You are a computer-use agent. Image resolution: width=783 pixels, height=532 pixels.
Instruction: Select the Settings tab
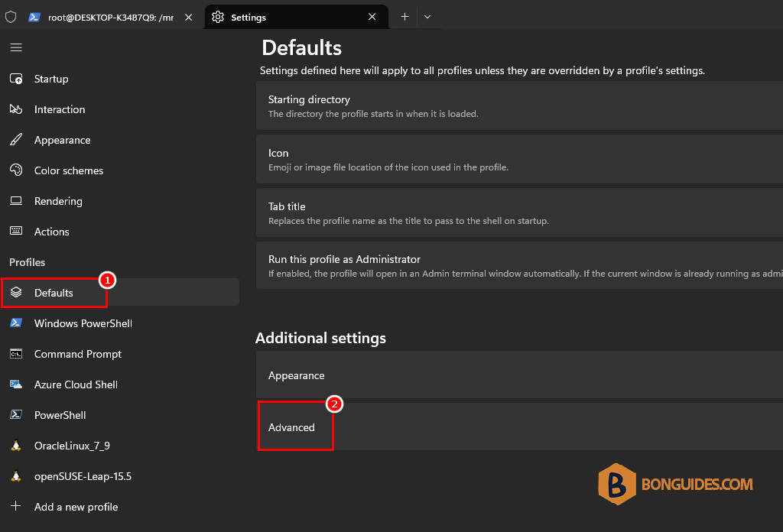point(296,17)
